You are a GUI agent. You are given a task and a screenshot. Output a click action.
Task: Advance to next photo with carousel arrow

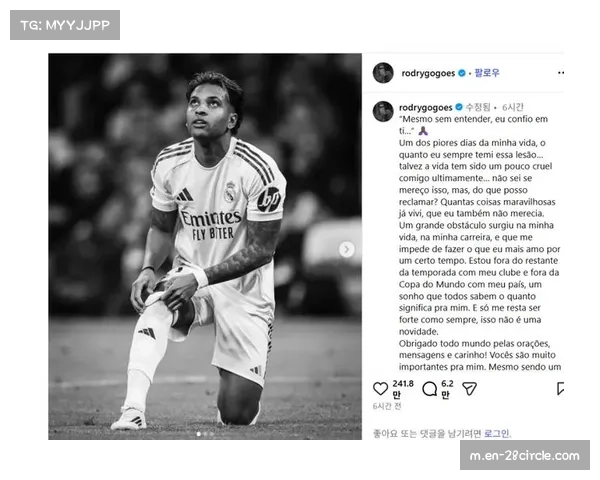point(347,249)
